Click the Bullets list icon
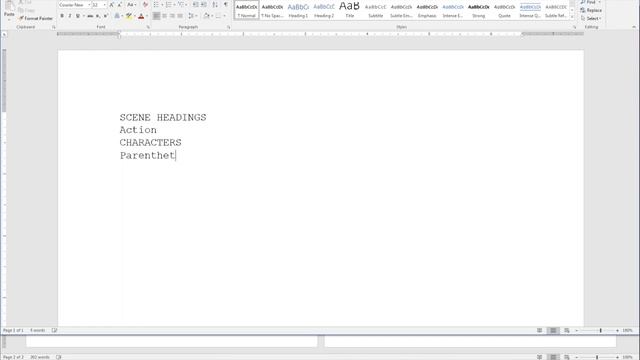This screenshot has height=360, width=640. point(156,5)
